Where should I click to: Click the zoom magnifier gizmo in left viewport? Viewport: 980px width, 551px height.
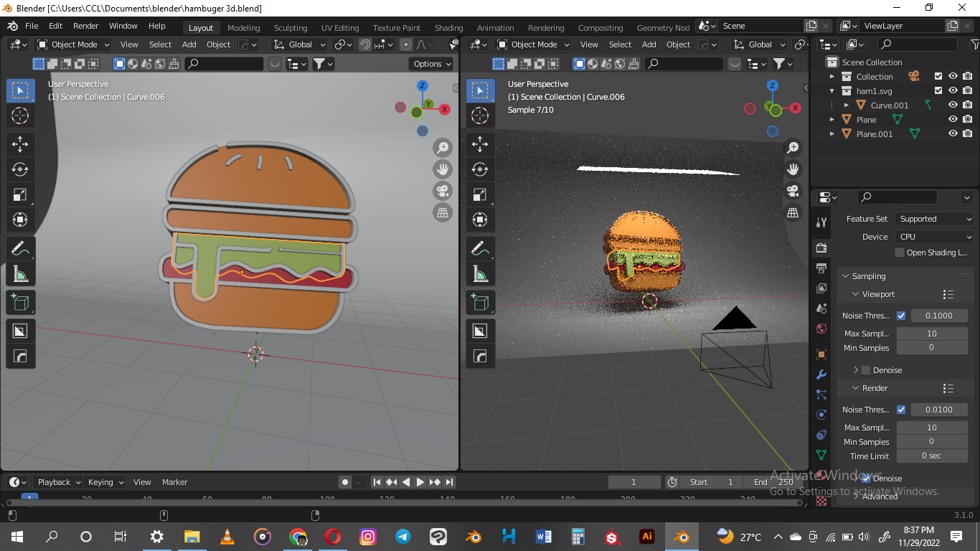443,148
